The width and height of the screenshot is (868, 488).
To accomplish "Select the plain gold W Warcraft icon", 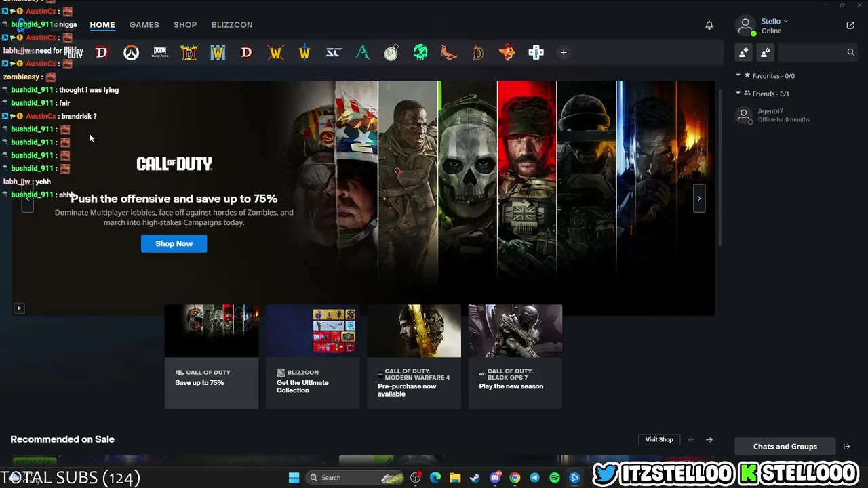I will [304, 52].
